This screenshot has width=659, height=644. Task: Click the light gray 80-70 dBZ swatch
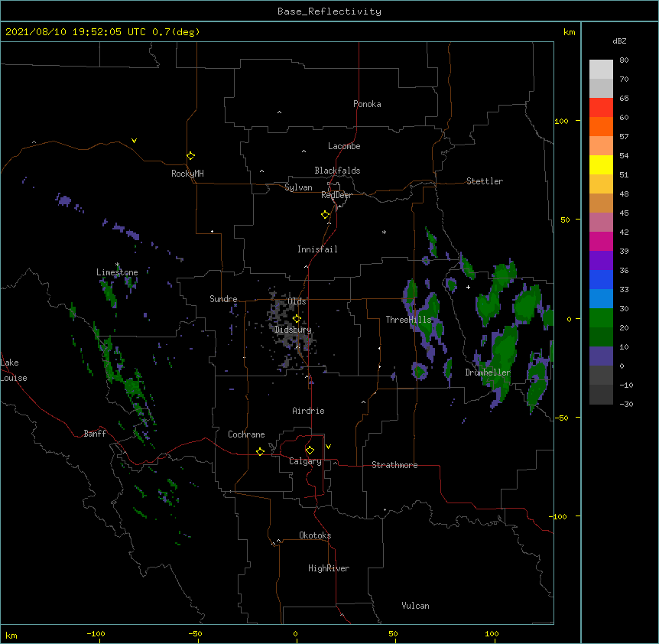601,70
